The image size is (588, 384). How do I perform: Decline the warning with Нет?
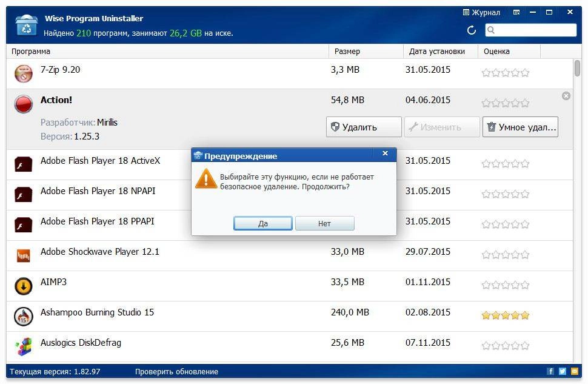[x=324, y=223]
